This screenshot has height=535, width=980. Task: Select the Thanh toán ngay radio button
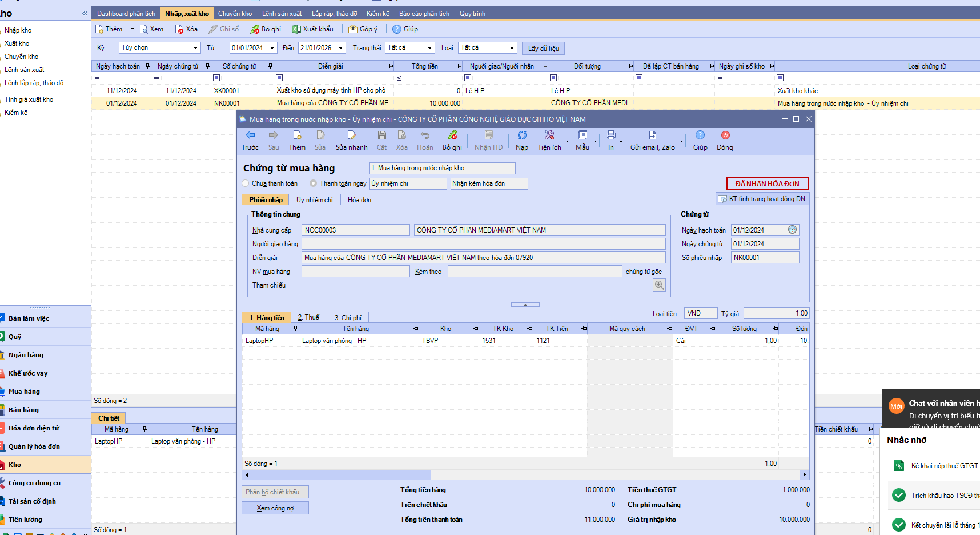pos(314,183)
